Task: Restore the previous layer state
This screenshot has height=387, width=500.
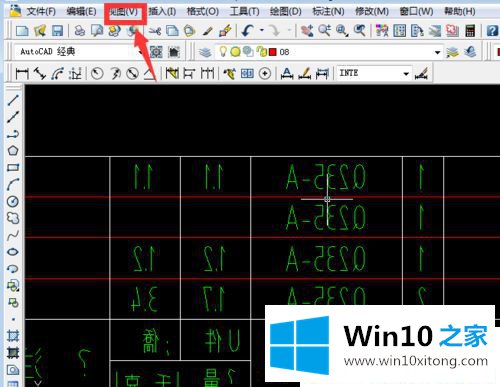Action: (470, 52)
